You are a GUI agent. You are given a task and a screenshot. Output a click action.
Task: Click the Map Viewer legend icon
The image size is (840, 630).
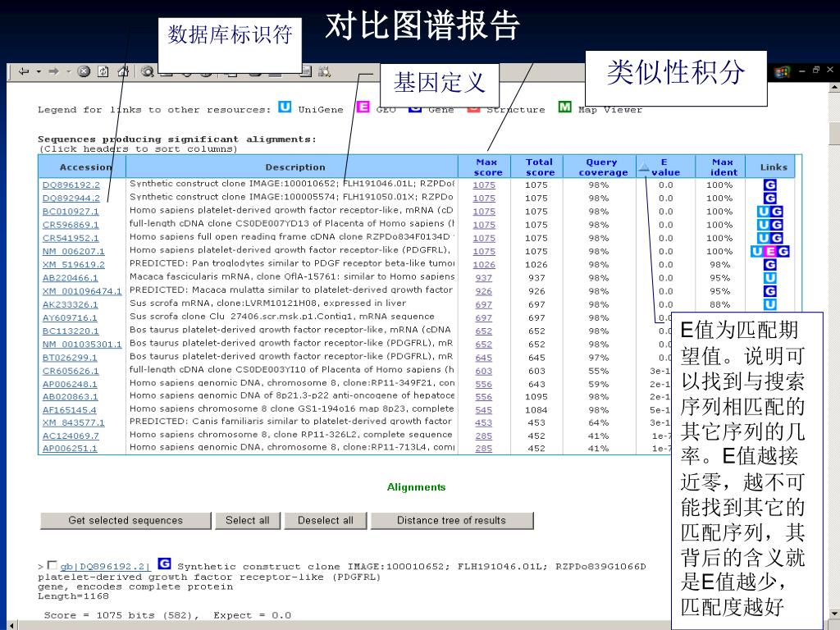[x=564, y=107]
